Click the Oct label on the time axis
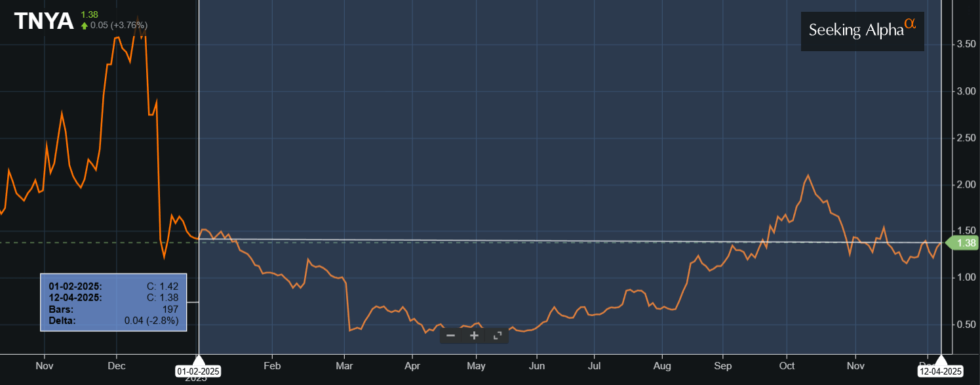Screen dimensions: 980x385 pyautogui.click(x=787, y=365)
